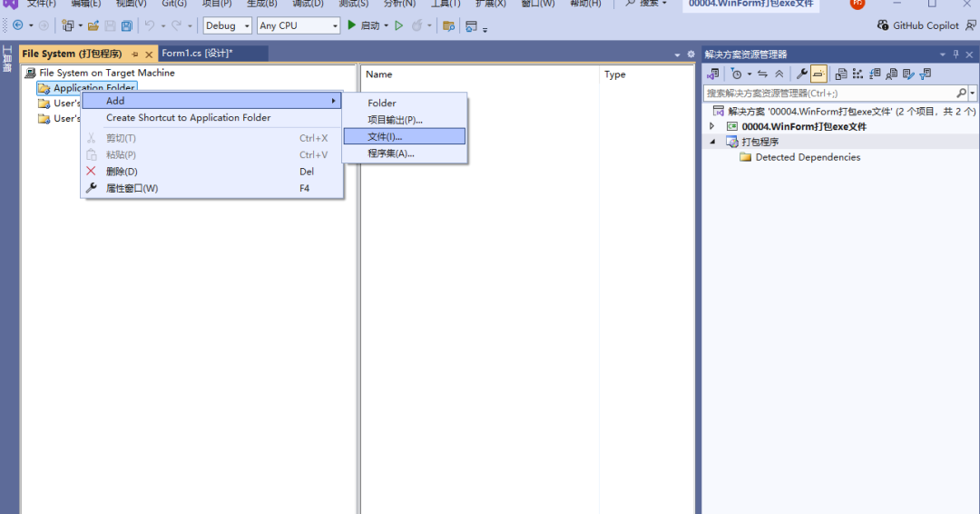This screenshot has width=980, height=514.
Task: Click the redo arrow icon
Action: point(177,25)
